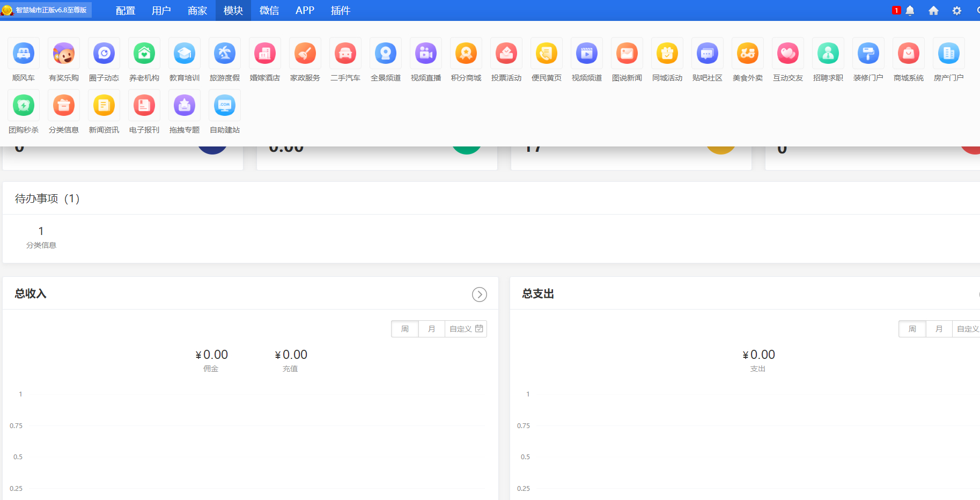Open the 微信 menu
This screenshot has width=980, height=500.
pyautogui.click(x=269, y=10)
